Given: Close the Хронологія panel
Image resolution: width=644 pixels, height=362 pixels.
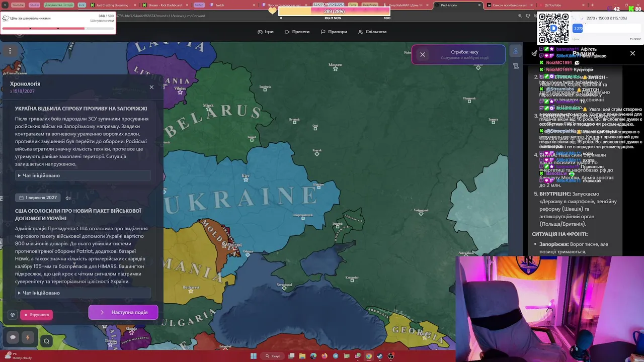Looking at the screenshot, I should (151, 87).
